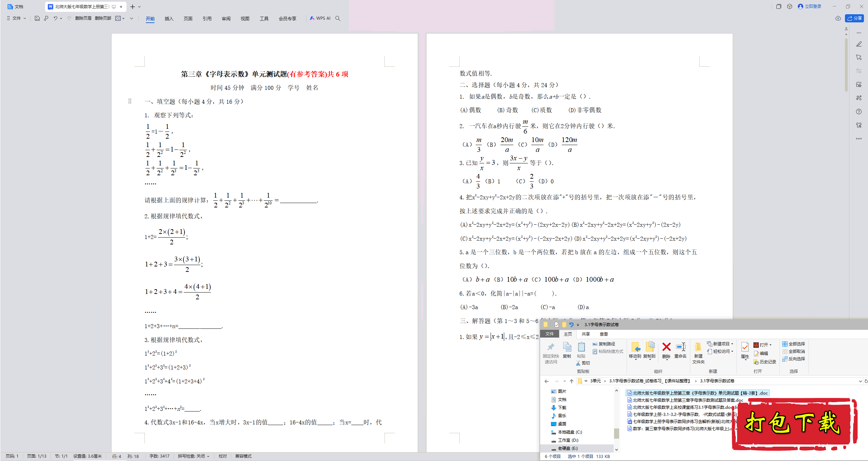Viewport: 868px width, 461px height.
Task: Open the Explorer 共享 tab
Action: pyautogui.click(x=586, y=334)
